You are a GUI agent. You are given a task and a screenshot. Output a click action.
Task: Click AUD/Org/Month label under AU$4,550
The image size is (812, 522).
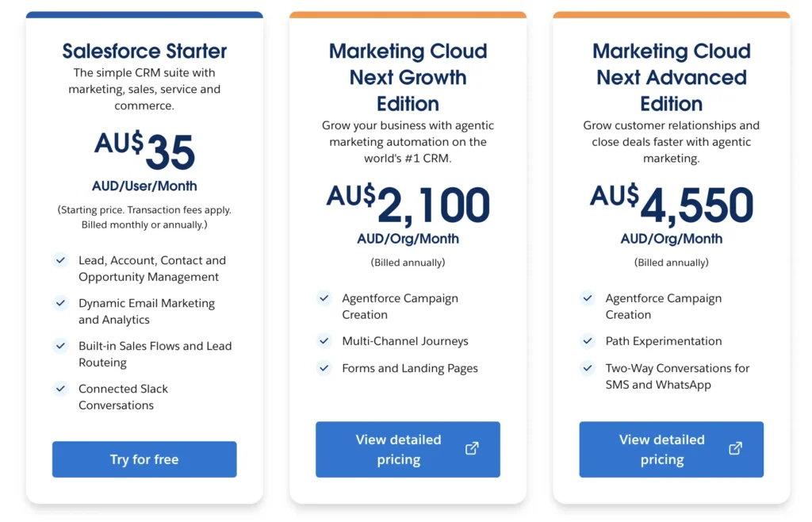click(671, 239)
